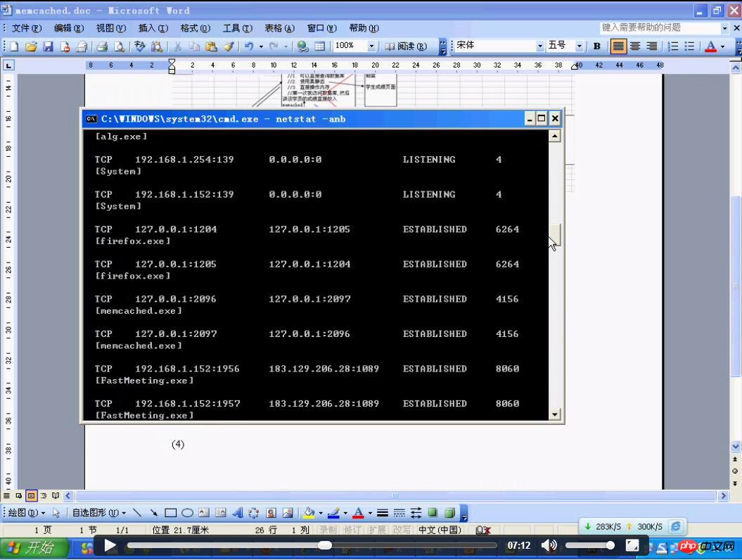This screenshot has height=560, width=742.
Task: Undo the last action
Action: click(x=248, y=46)
